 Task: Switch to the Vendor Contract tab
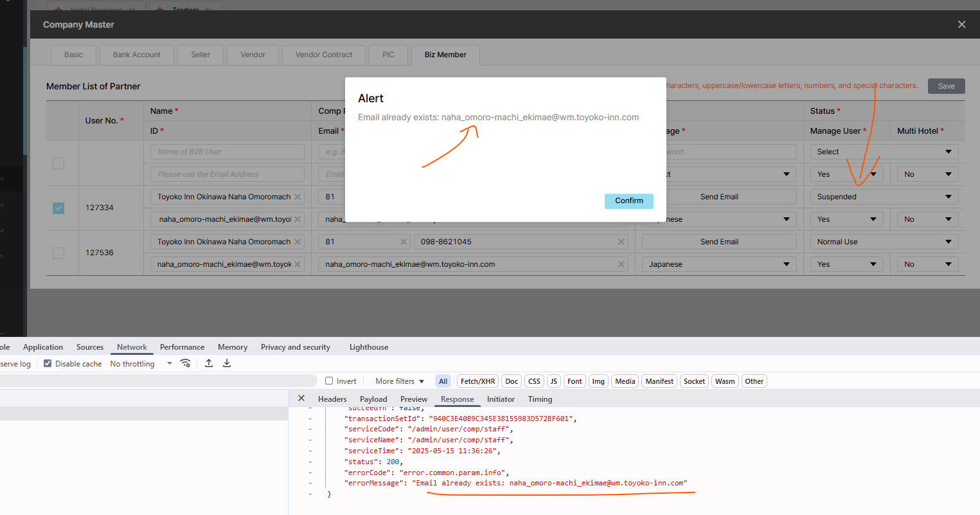(x=324, y=55)
